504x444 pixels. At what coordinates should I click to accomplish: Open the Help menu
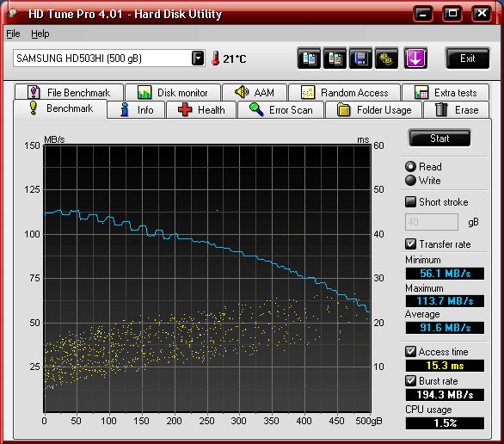click(40, 34)
